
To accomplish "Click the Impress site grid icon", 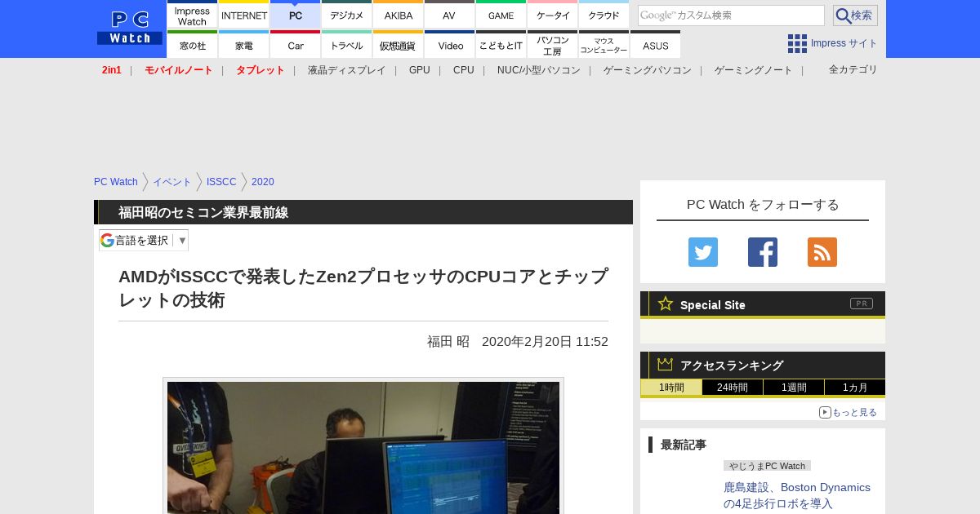I will (x=797, y=43).
